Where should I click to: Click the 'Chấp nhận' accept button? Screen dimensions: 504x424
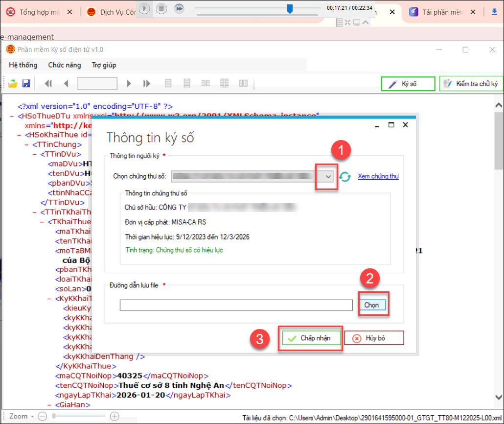[311, 338]
